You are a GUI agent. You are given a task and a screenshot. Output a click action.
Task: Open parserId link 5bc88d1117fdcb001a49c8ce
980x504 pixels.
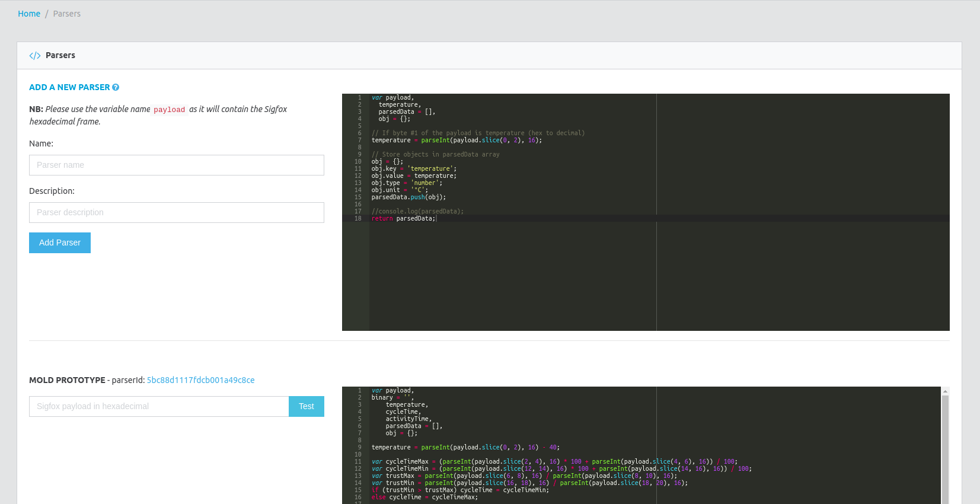click(x=200, y=380)
